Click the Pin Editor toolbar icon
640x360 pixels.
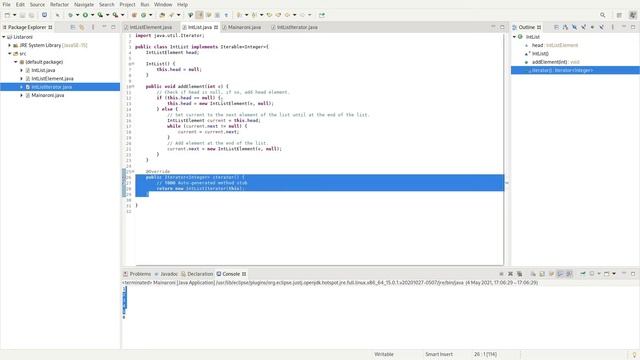coord(322,15)
